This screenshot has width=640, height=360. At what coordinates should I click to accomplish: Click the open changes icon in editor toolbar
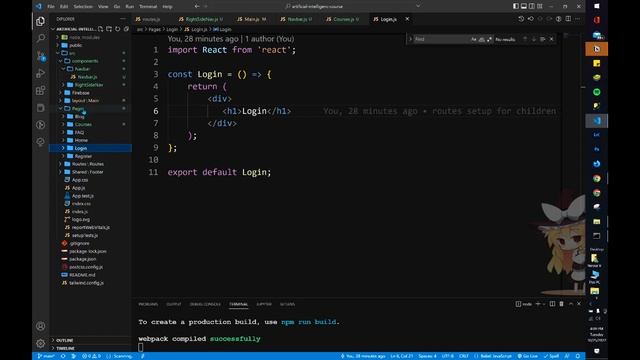pos(531,19)
